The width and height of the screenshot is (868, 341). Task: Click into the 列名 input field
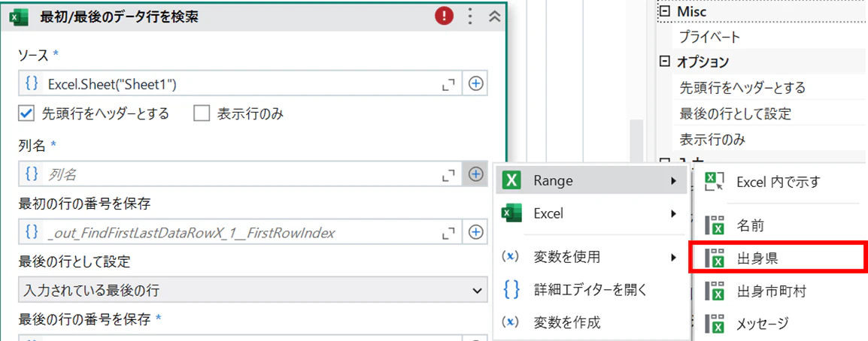point(239,175)
